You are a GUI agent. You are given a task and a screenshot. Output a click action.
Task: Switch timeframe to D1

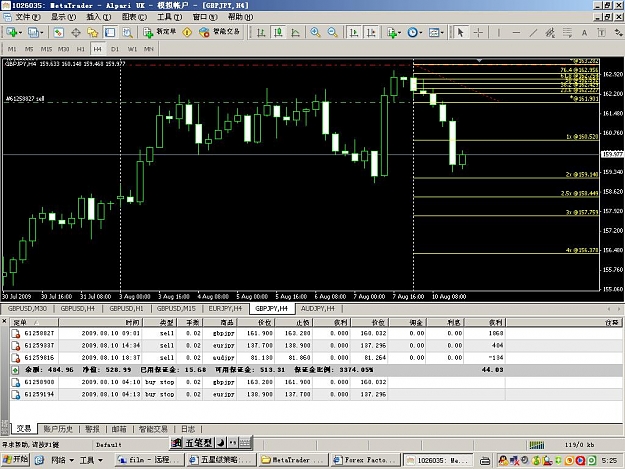pos(115,49)
